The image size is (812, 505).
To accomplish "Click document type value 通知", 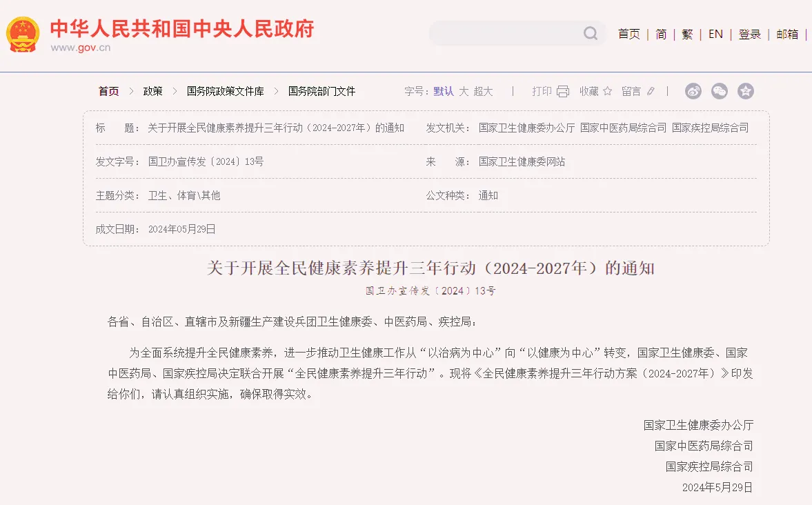I will click(x=488, y=195).
